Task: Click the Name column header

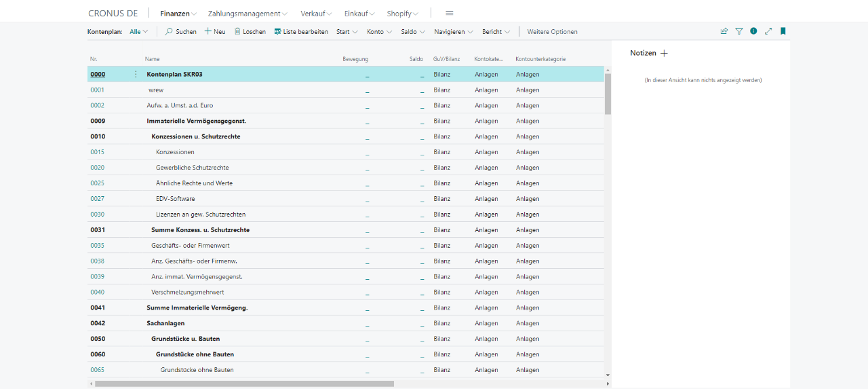Action: click(x=152, y=59)
